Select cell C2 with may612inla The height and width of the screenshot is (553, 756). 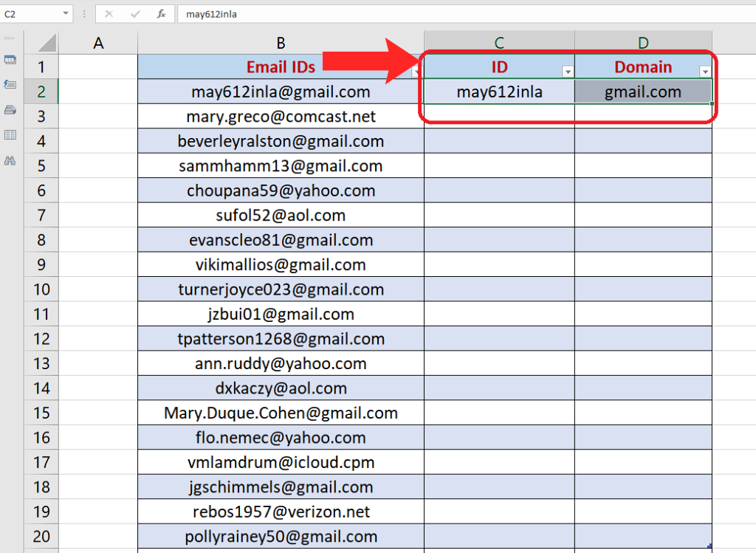[499, 92]
